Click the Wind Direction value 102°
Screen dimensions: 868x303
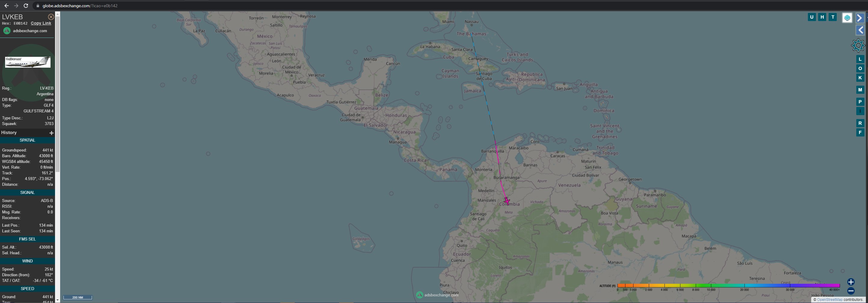49,275
